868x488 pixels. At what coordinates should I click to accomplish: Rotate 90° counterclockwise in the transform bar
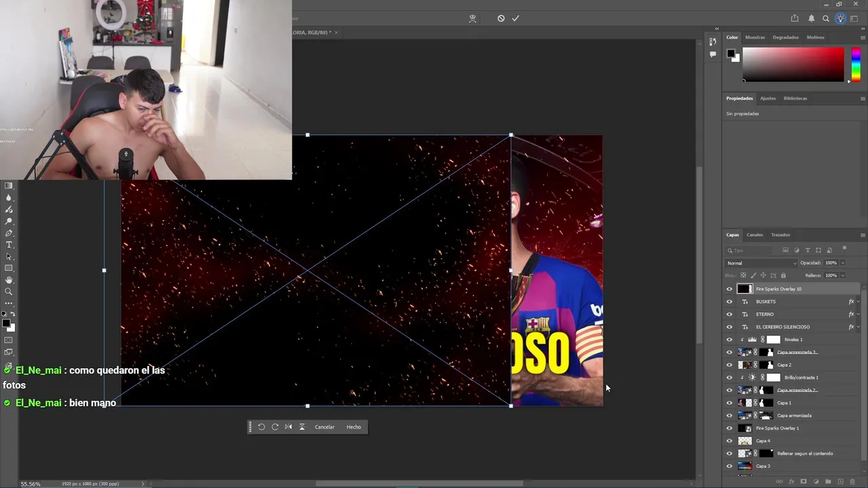click(261, 427)
